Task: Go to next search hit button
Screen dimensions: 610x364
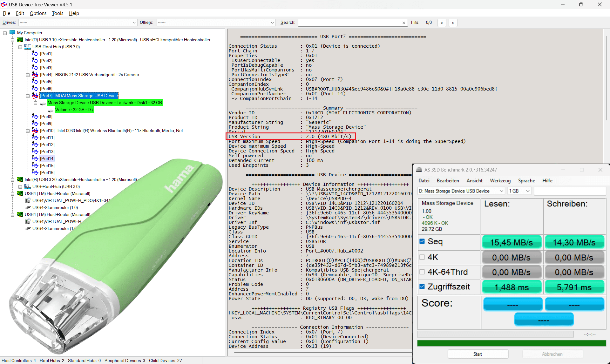Action: (x=453, y=23)
